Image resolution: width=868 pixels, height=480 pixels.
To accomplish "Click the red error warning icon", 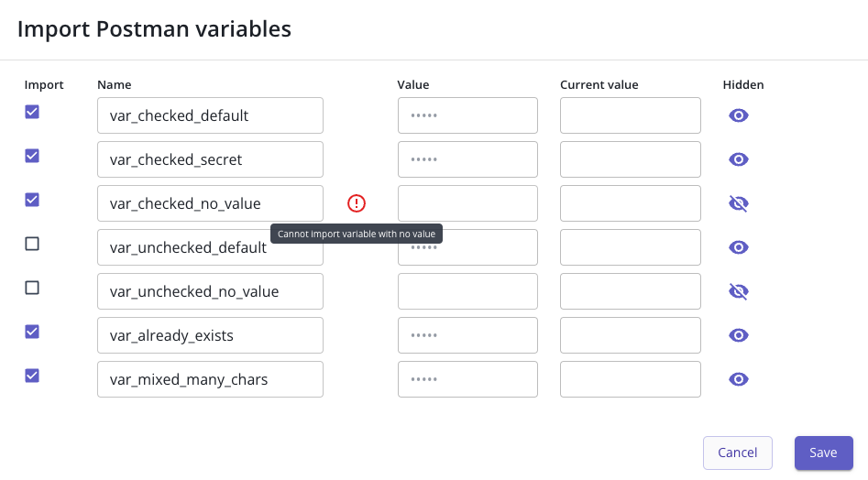I will coord(357,203).
